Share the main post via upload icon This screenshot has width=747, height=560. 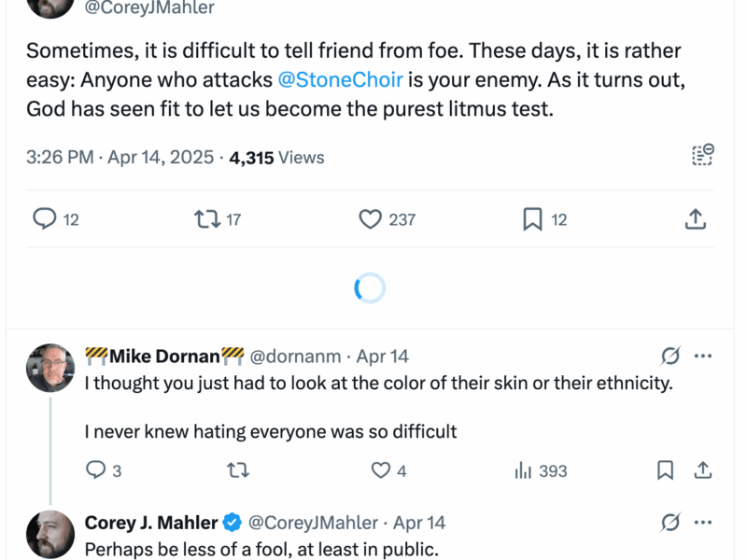pyautogui.click(x=695, y=218)
